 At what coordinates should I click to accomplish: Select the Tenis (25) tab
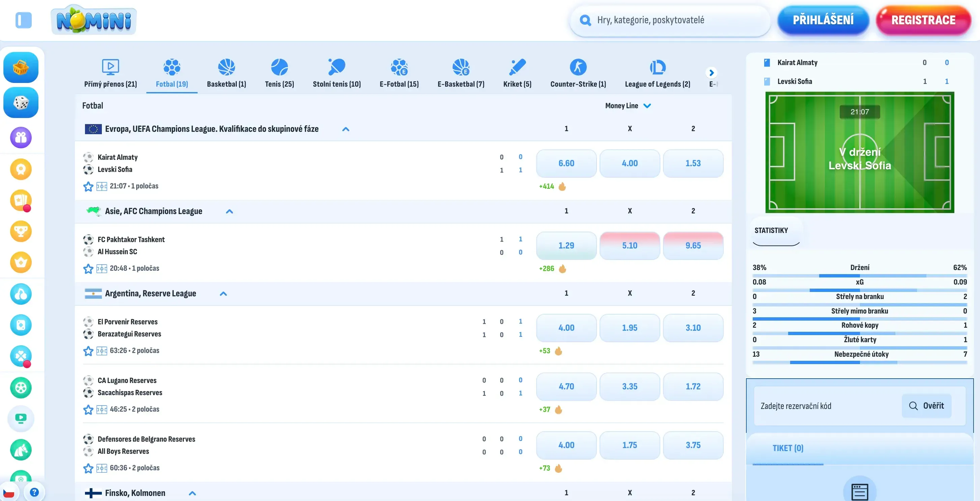click(280, 73)
